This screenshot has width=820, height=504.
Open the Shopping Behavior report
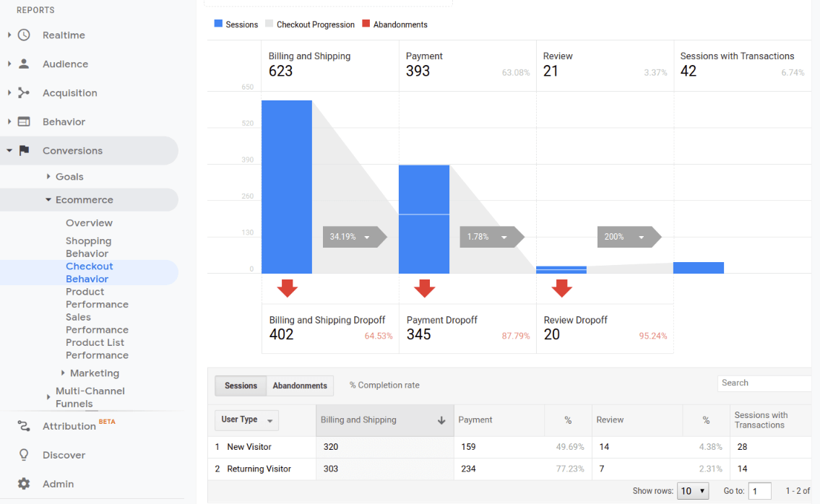88,247
